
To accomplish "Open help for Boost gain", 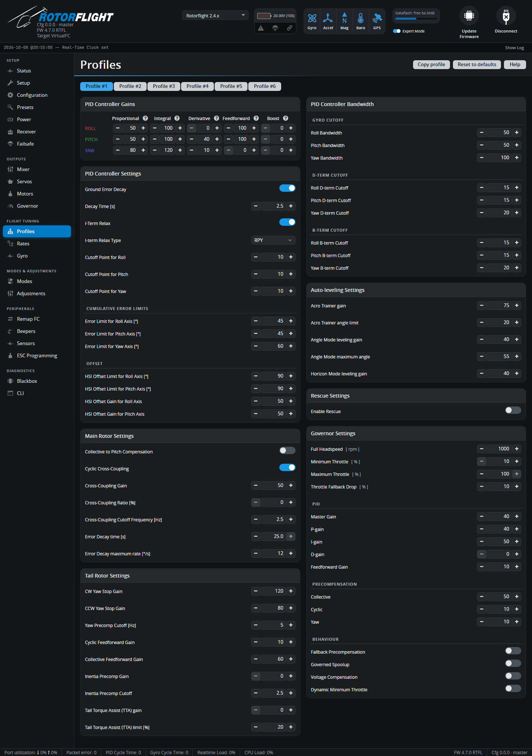I will click(286, 118).
